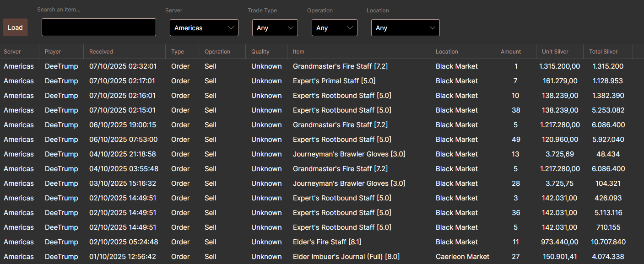Click the Location column header
This screenshot has width=644, height=264.
pyautogui.click(x=447, y=52)
